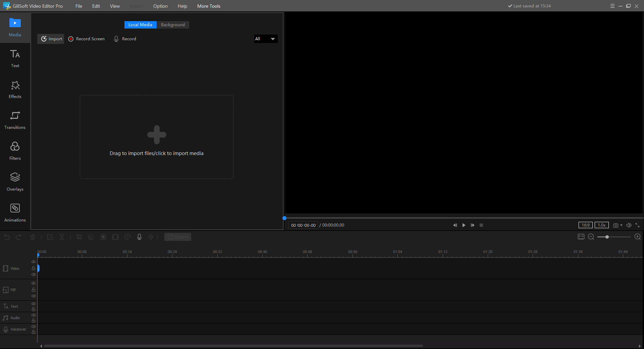The width and height of the screenshot is (644, 349).
Task: Mute the PIP track
Action: click(34, 296)
